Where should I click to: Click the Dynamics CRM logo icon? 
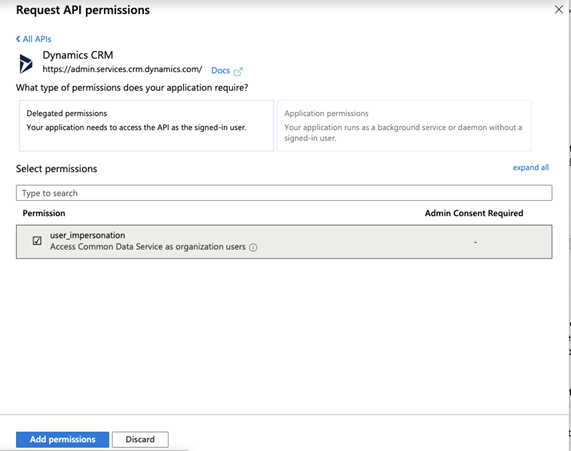pos(25,63)
